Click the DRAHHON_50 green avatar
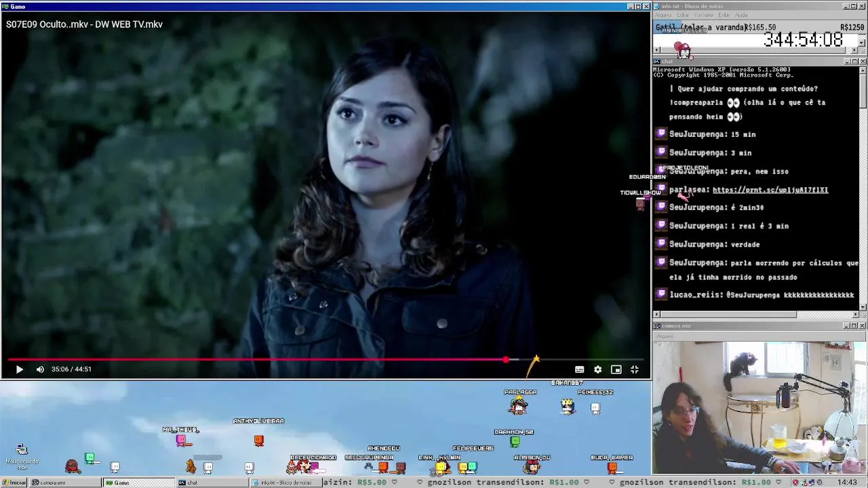868x488 pixels. (515, 442)
